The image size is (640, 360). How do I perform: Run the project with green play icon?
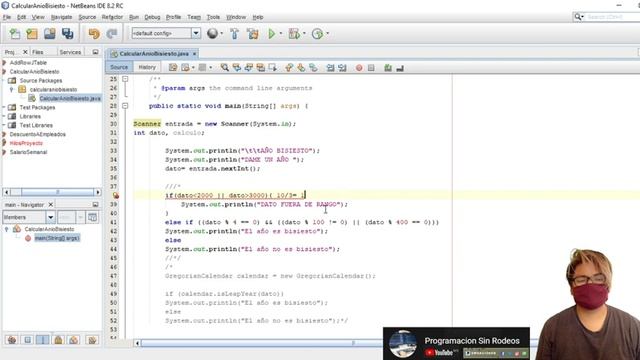[271, 33]
